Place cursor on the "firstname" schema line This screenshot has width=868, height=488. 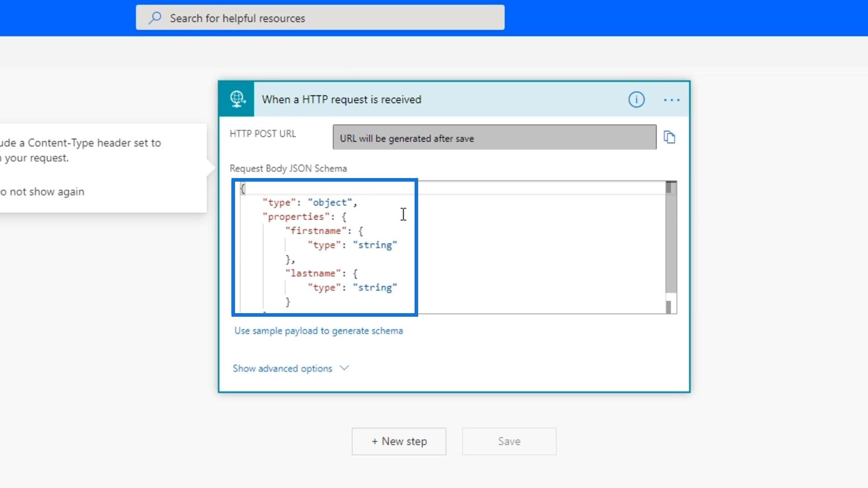(x=316, y=231)
